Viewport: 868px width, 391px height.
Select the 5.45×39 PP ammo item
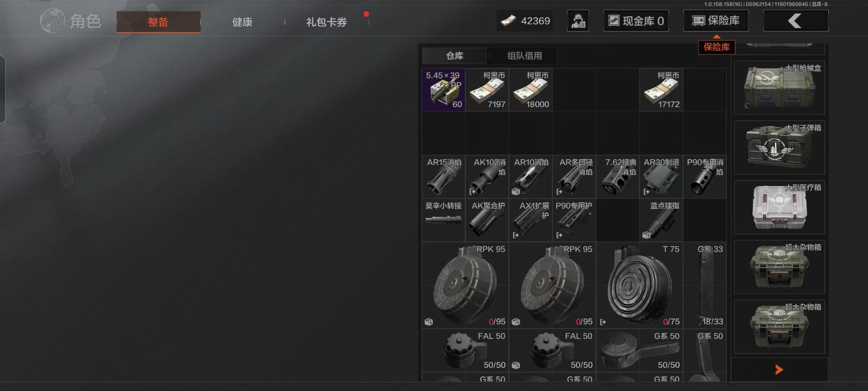click(x=443, y=90)
